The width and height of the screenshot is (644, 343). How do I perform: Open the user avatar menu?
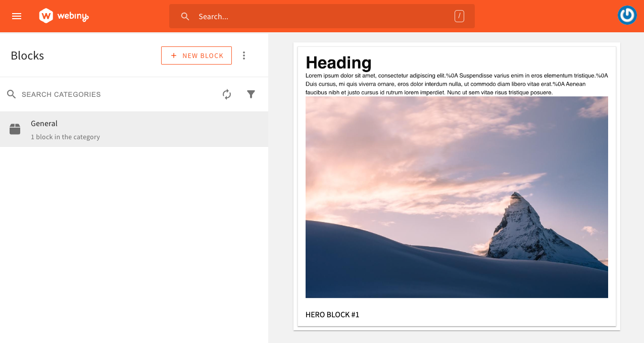(x=627, y=16)
